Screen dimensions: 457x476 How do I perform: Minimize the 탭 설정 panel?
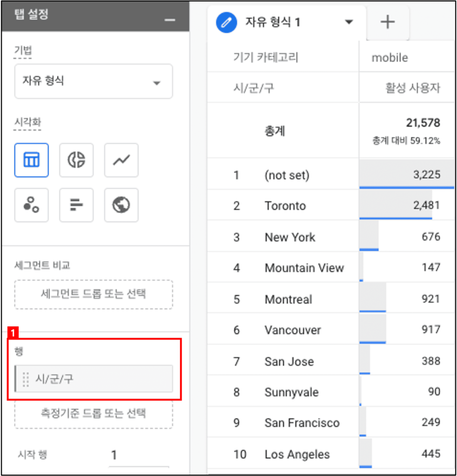pos(170,20)
